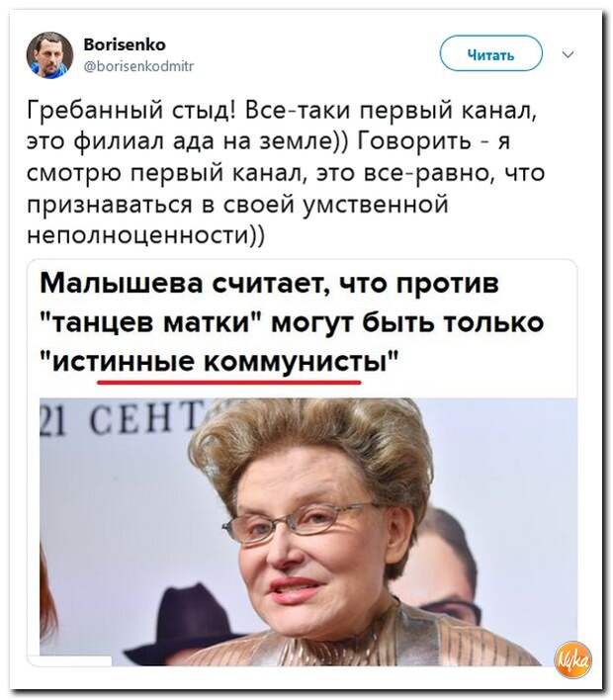Screen dimensions: 613x700
Task: Expand the tweet options chevron
Action: (x=568, y=55)
